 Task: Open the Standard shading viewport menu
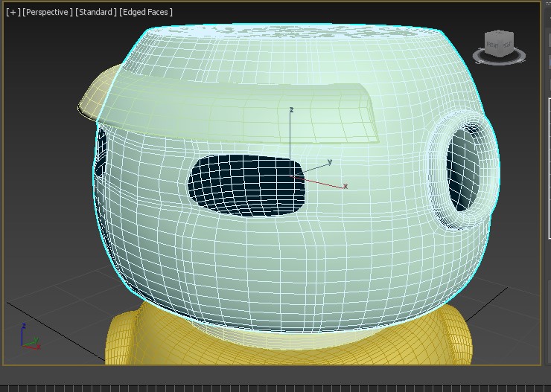coord(96,12)
